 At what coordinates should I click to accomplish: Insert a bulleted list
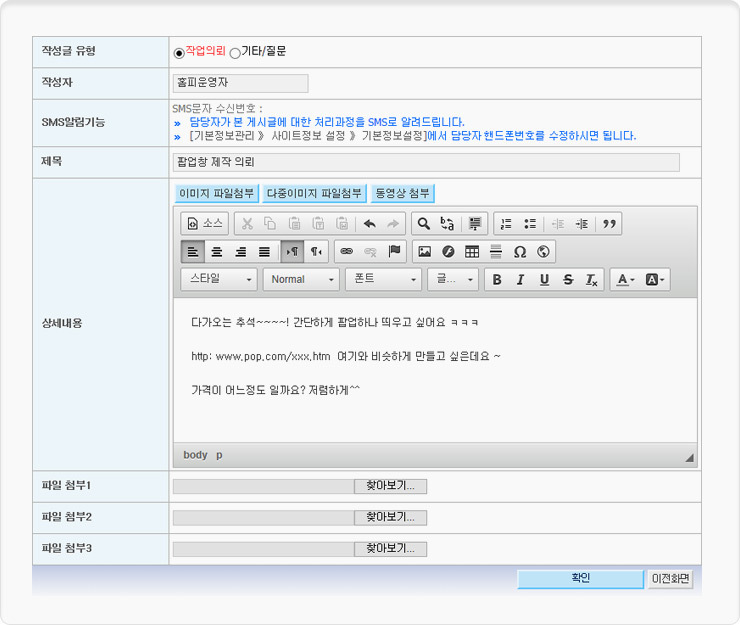pos(530,223)
